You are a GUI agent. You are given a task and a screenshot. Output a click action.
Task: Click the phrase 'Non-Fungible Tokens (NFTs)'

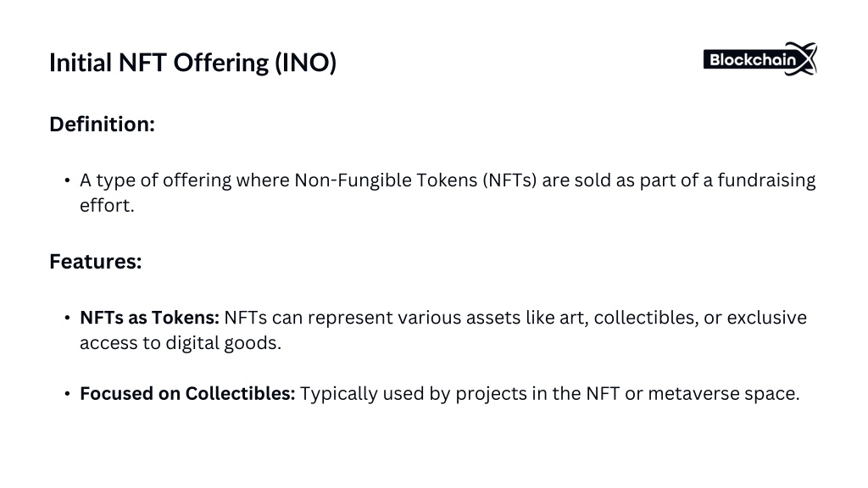415,180
